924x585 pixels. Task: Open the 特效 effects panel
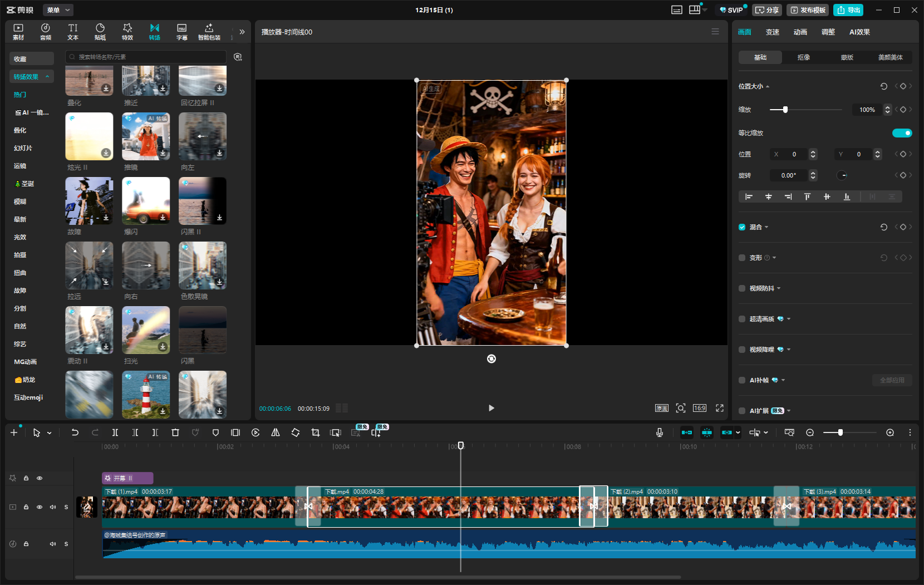tap(127, 31)
